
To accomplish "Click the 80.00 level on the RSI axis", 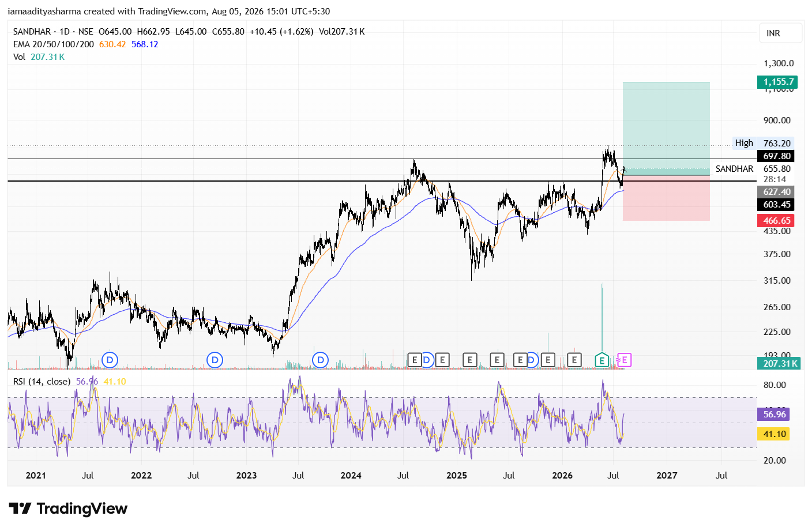I will pos(775,385).
